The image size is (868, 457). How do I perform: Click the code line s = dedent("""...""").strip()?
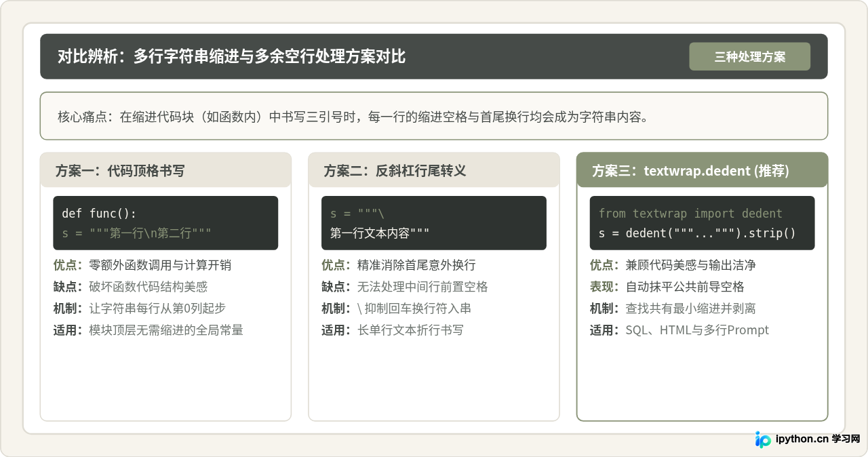tap(697, 234)
